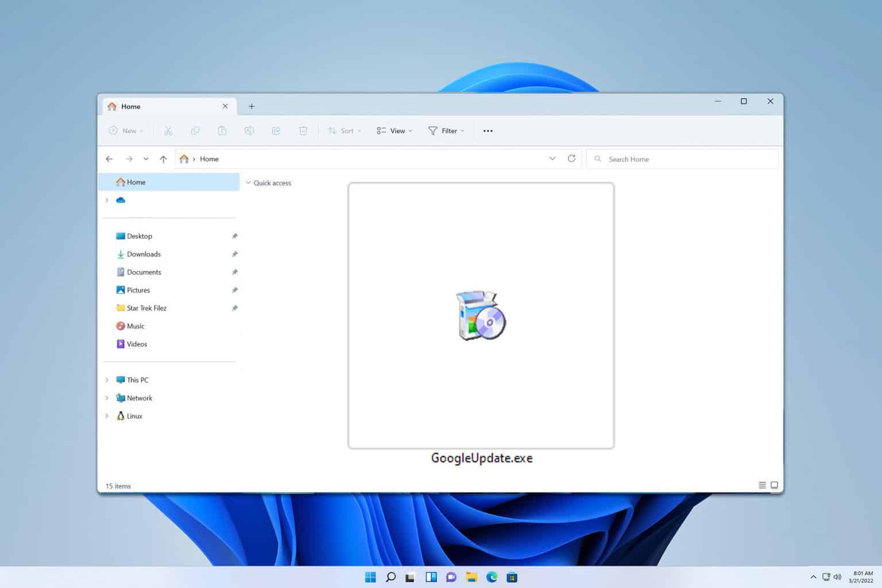
Task: Go back with the left arrow
Action: click(x=109, y=159)
